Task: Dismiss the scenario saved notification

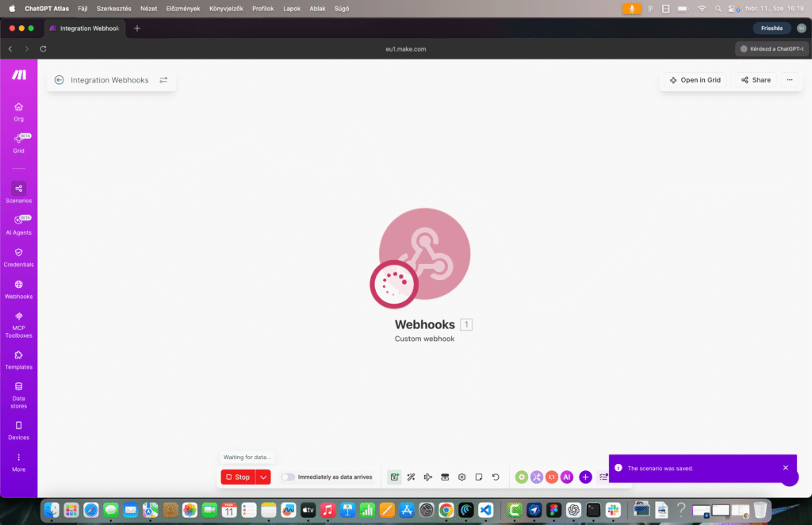Action: 786,468
